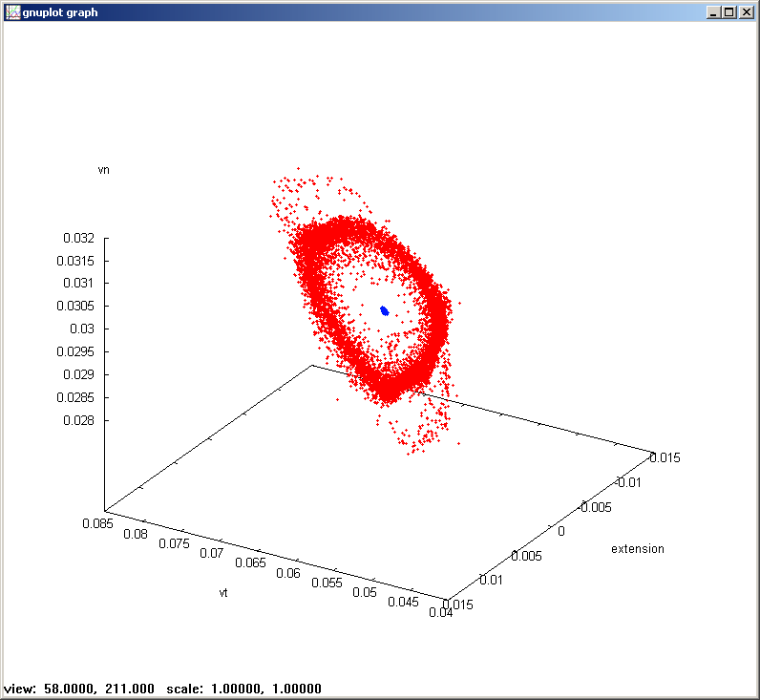Click the vt tick label 0.06

pos(288,574)
